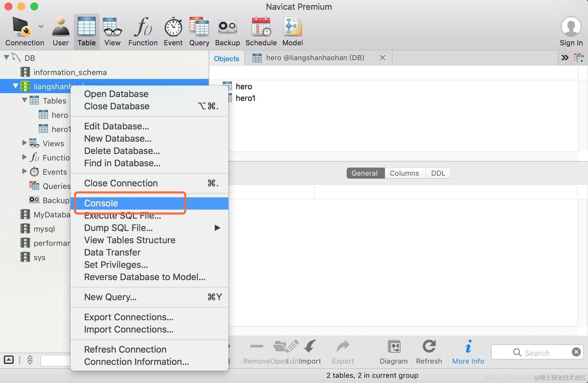Open the View toolbar icon
This screenshot has width=588, height=383.
coord(112,31)
